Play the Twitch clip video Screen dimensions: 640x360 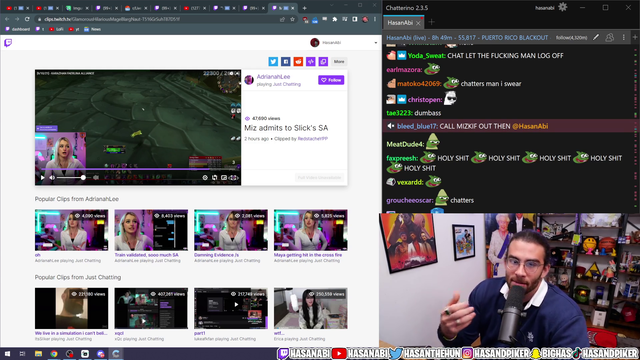tap(42, 178)
